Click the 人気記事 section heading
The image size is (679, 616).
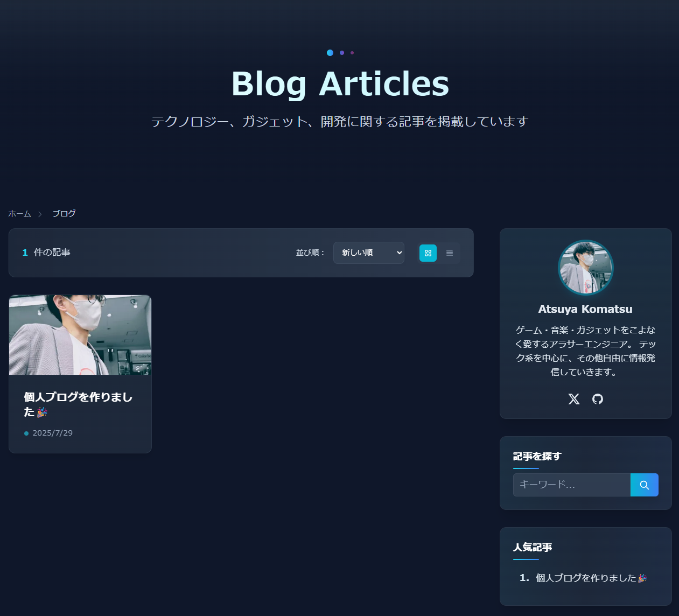point(533,547)
